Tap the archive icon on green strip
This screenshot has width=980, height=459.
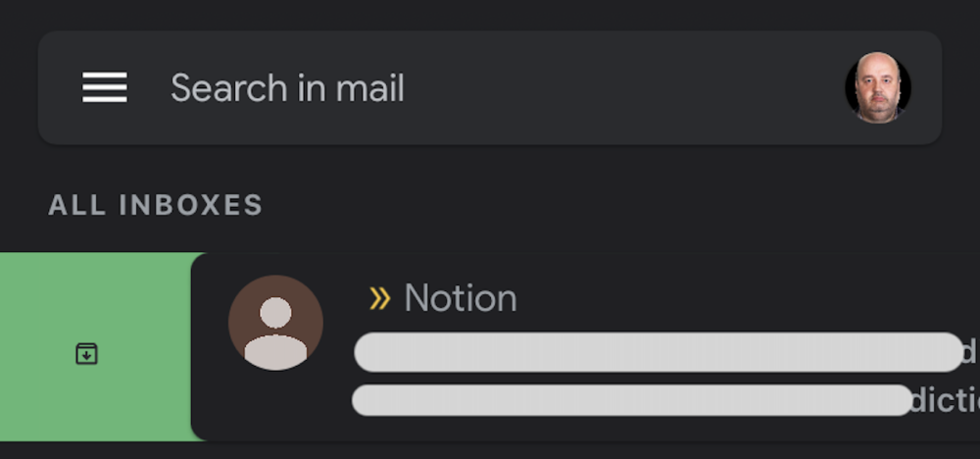coord(86,353)
